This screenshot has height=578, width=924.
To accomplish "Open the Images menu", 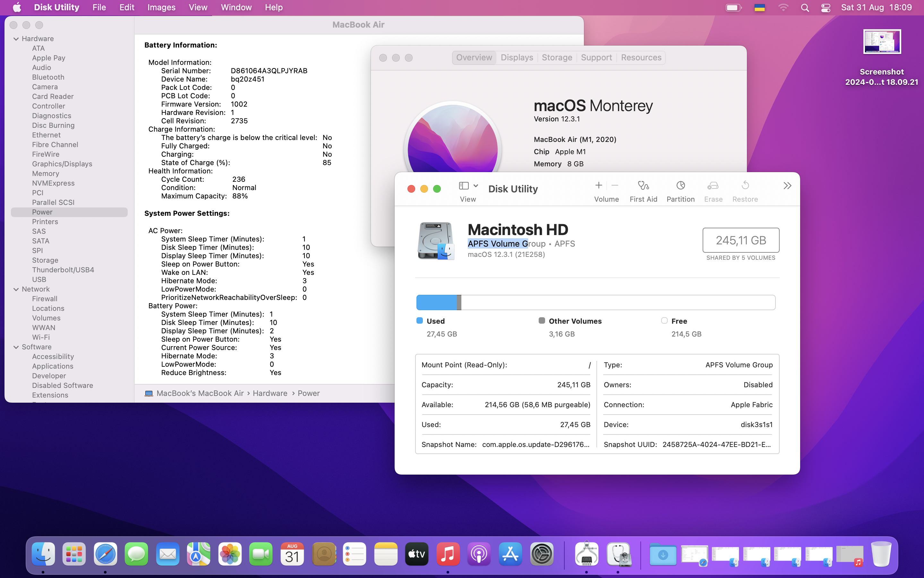I will (x=161, y=7).
